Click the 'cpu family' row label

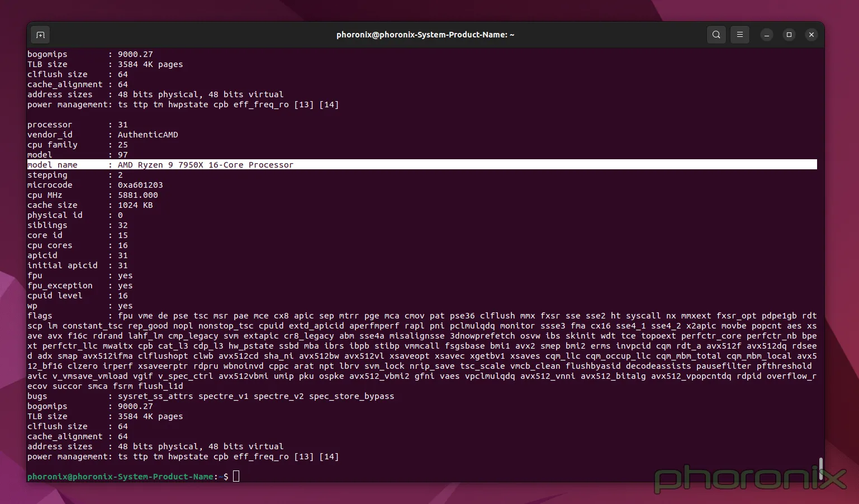pos(53,145)
